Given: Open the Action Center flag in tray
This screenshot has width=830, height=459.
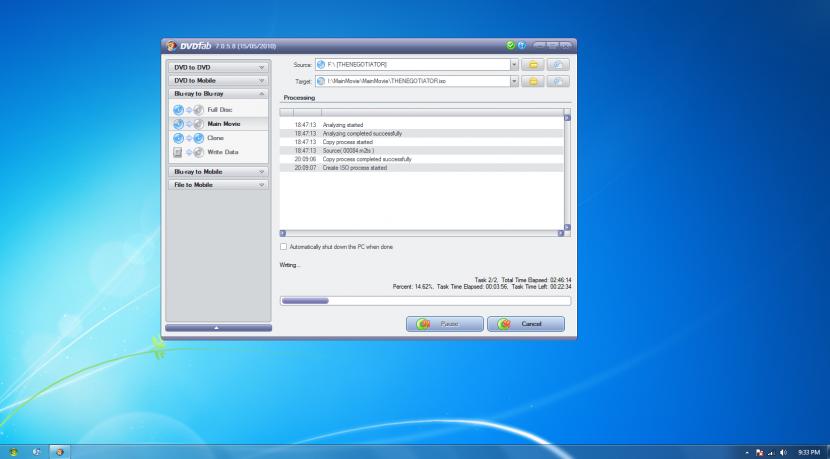Looking at the screenshot, I should click(x=760, y=453).
